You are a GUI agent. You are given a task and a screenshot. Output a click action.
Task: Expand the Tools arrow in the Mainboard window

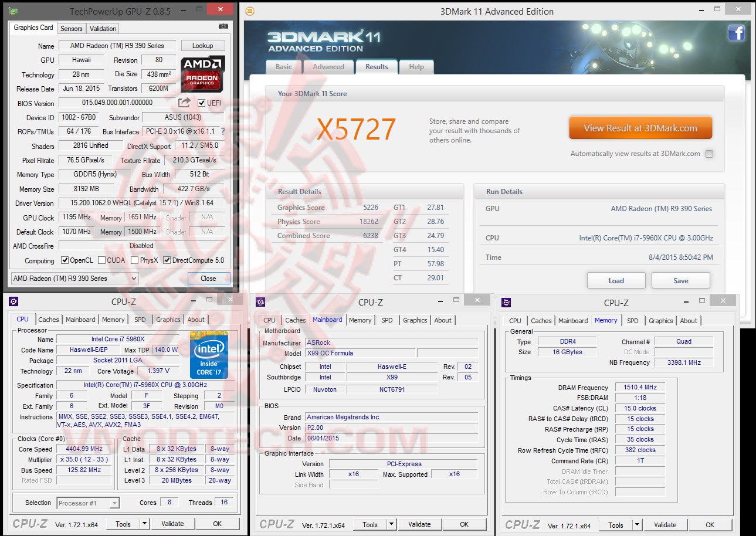tap(392, 524)
